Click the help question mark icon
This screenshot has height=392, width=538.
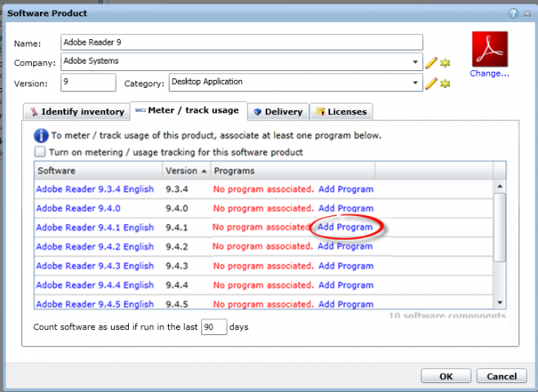tap(514, 13)
